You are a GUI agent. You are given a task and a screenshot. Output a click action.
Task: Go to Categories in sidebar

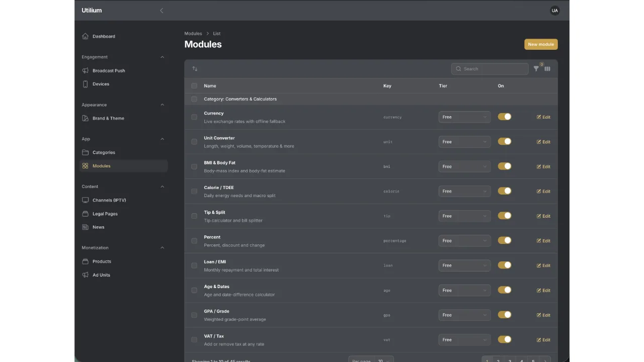[x=123, y=152]
